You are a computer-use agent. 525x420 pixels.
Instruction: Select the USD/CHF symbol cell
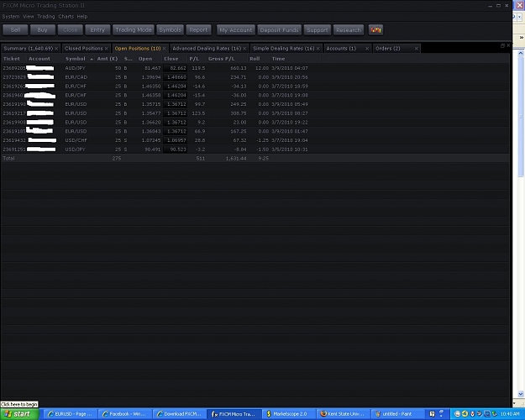point(76,140)
